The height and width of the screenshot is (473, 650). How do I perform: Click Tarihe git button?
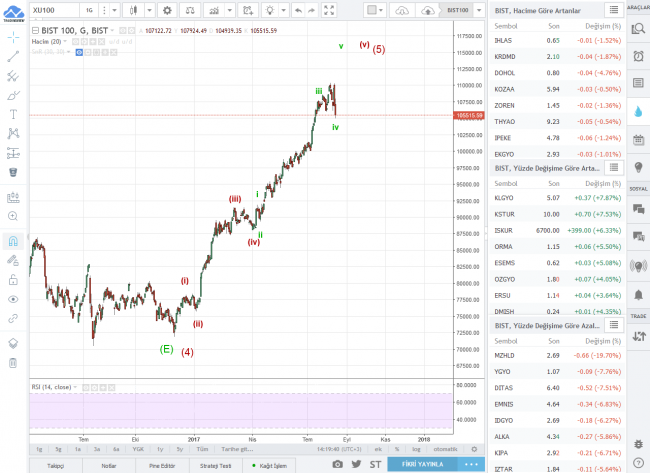pos(237,449)
